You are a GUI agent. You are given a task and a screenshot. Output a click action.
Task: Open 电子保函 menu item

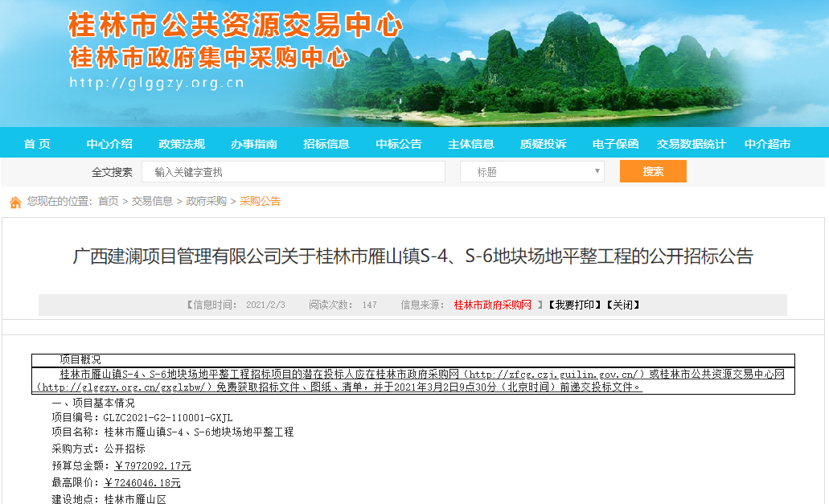pyautogui.click(x=615, y=144)
